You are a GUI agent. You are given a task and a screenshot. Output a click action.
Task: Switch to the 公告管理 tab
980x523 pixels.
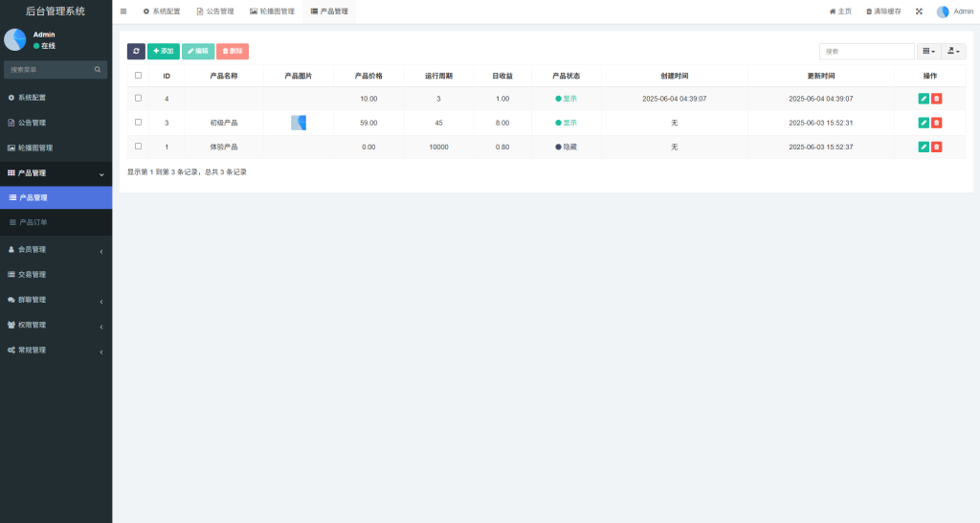point(214,11)
